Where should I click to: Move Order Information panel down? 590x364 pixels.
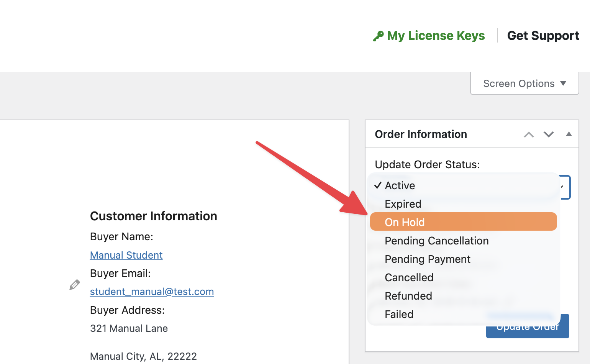tap(549, 134)
